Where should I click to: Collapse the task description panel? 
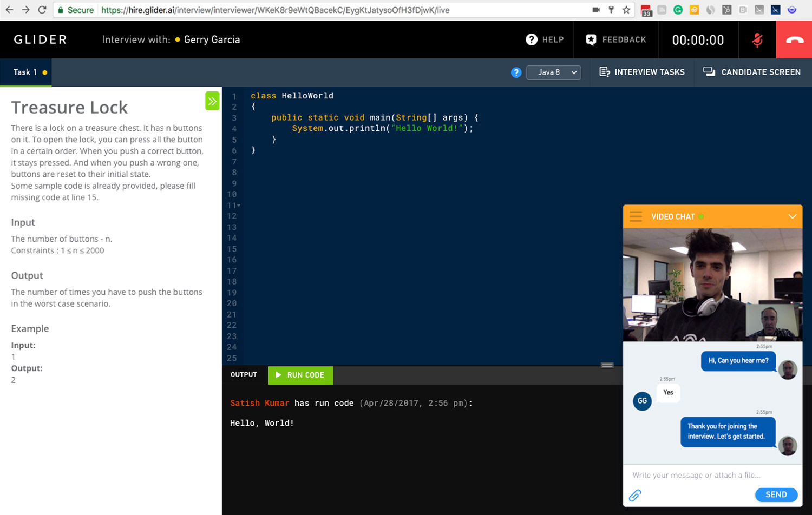pyautogui.click(x=212, y=101)
